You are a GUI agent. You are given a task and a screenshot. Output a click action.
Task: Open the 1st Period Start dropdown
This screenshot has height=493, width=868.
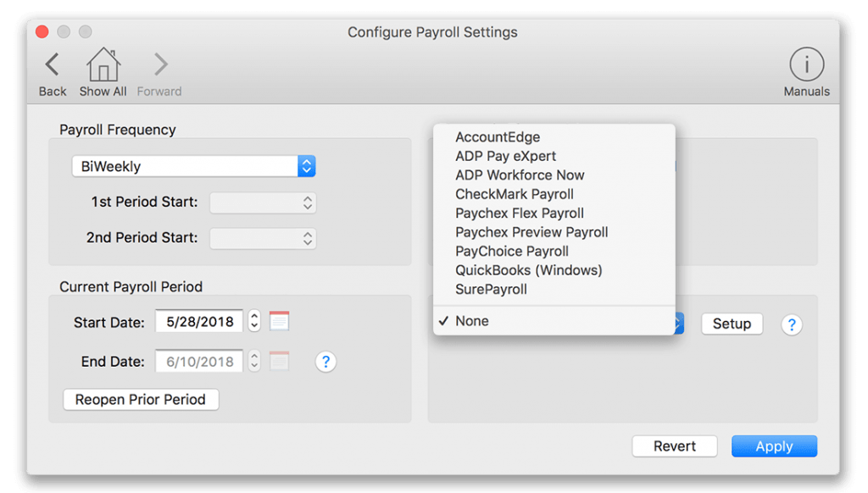coord(263,202)
